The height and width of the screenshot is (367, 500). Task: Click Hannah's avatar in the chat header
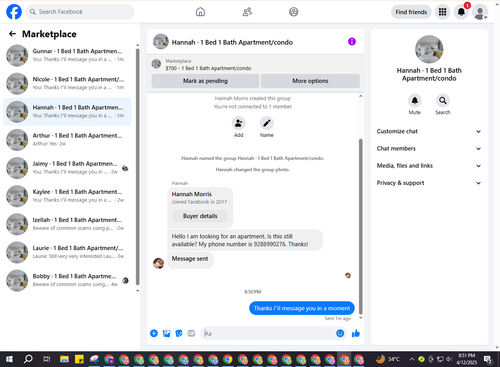point(161,42)
